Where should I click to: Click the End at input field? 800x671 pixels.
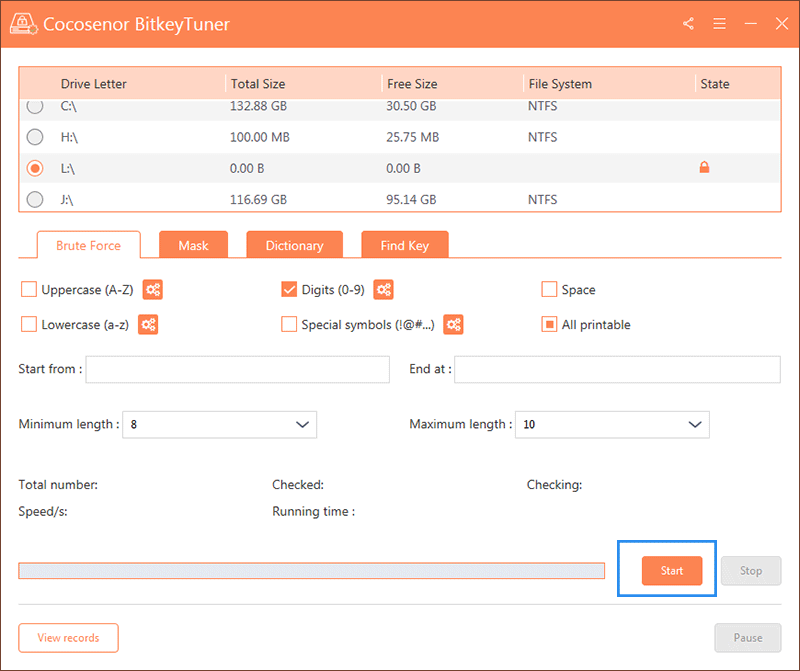point(617,369)
